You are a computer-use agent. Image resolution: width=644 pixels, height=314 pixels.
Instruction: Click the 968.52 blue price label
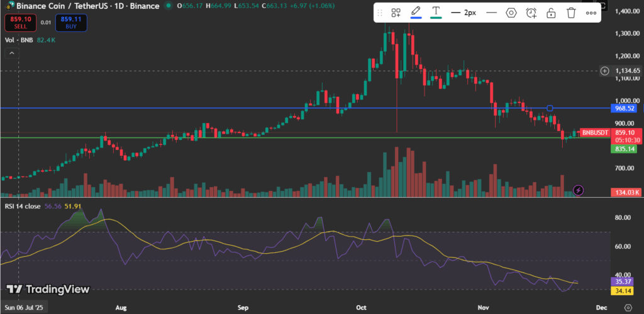(x=625, y=108)
